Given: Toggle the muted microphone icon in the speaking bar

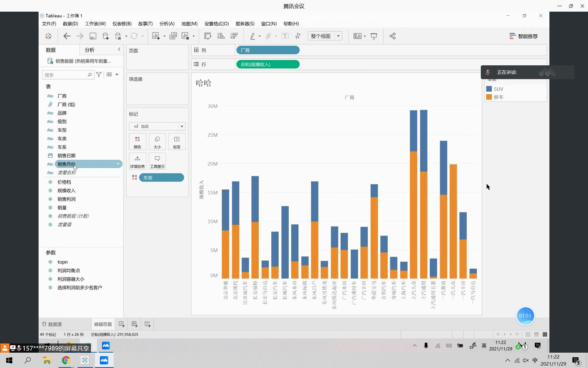Looking at the screenshot, I should [x=488, y=72].
